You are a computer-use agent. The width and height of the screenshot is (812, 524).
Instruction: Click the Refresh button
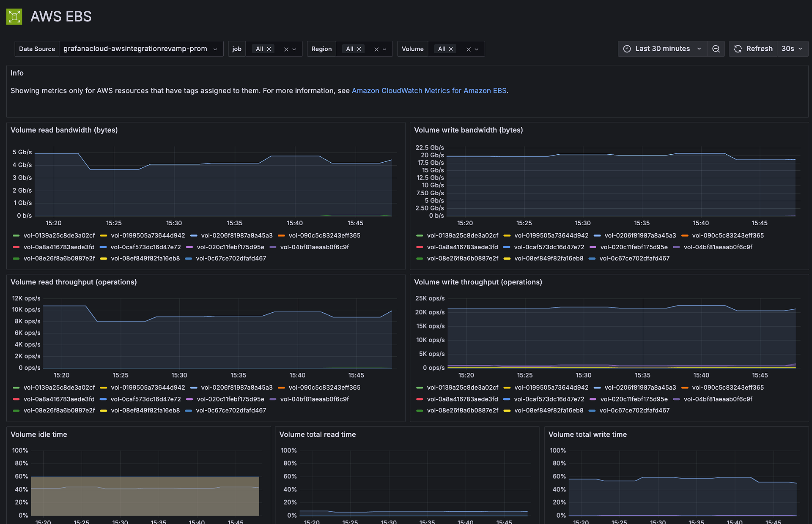click(759, 49)
